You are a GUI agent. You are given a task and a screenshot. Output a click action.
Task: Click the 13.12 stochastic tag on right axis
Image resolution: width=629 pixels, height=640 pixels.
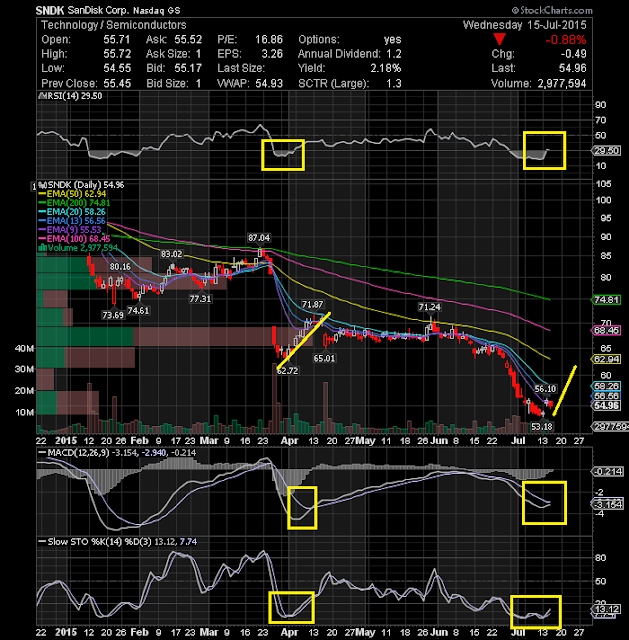click(607, 609)
